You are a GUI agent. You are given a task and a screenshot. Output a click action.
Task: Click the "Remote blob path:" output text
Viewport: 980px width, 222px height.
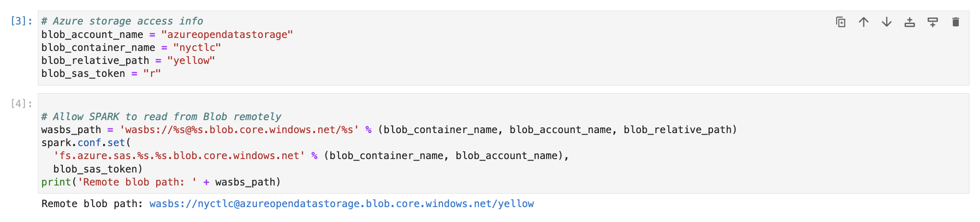pyautogui.click(x=92, y=204)
